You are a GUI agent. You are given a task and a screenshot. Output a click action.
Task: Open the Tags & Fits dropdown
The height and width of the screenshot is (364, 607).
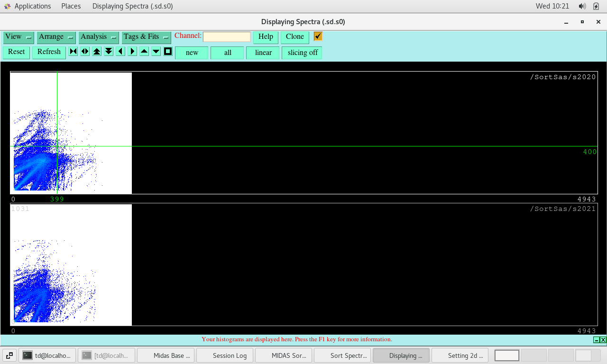point(146,37)
